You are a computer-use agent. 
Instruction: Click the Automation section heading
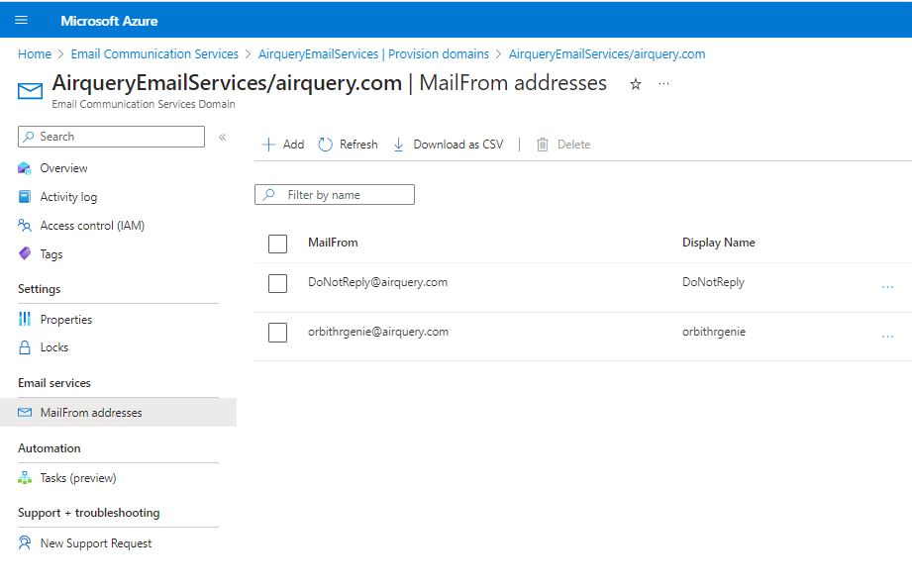tap(49, 448)
